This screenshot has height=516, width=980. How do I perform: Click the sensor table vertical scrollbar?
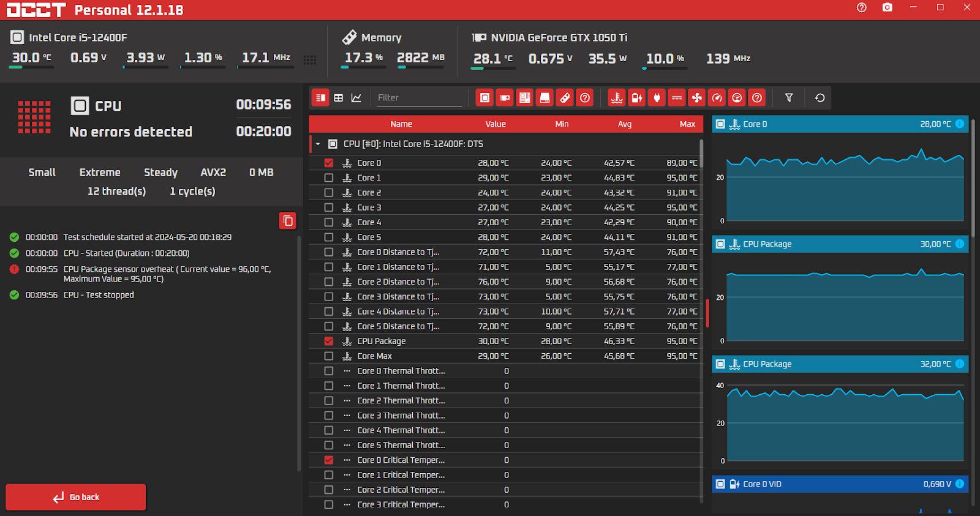point(701,153)
